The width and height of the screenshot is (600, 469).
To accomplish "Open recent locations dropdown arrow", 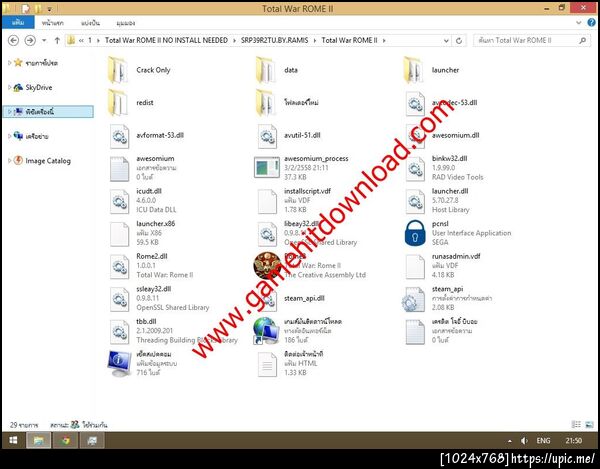I will (44, 40).
